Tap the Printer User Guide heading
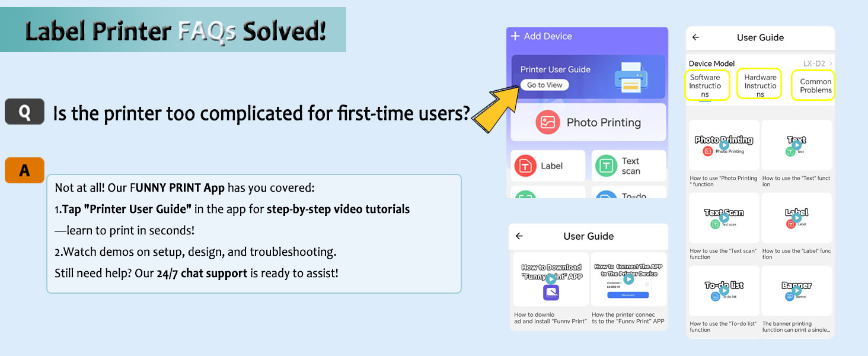 [x=556, y=69]
